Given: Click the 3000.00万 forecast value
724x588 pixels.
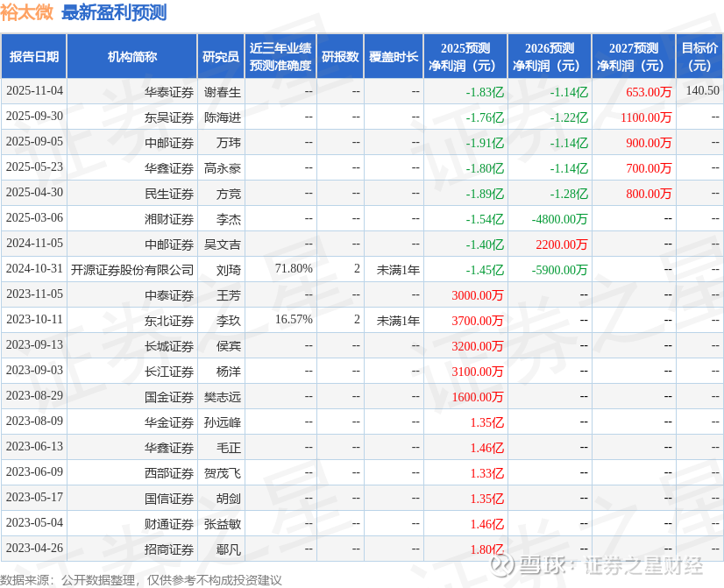Looking at the screenshot, I should click(x=478, y=295).
